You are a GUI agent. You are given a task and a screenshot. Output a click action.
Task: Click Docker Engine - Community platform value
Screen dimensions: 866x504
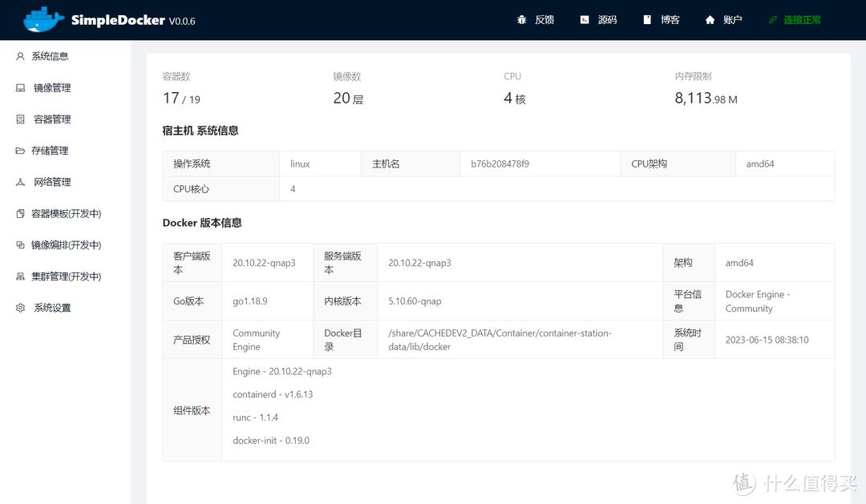[x=758, y=301]
